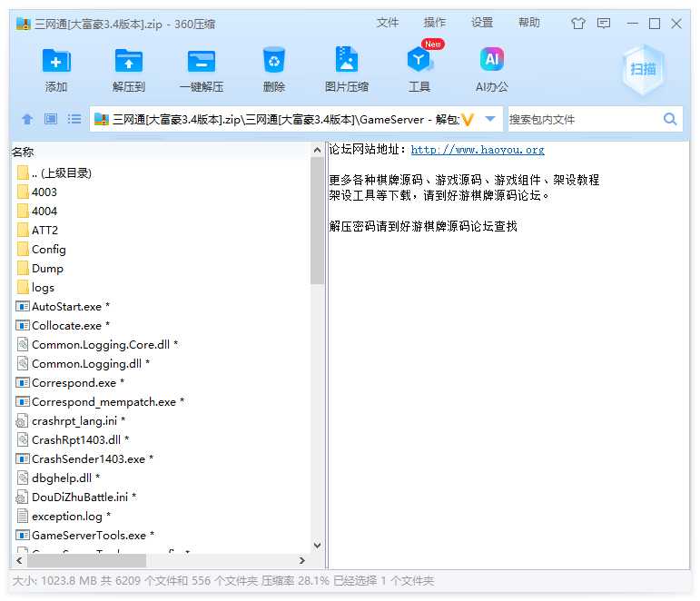This screenshot has height=601, width=700.
Task: Open the 帮助 menu
Action: pos(529,23)
